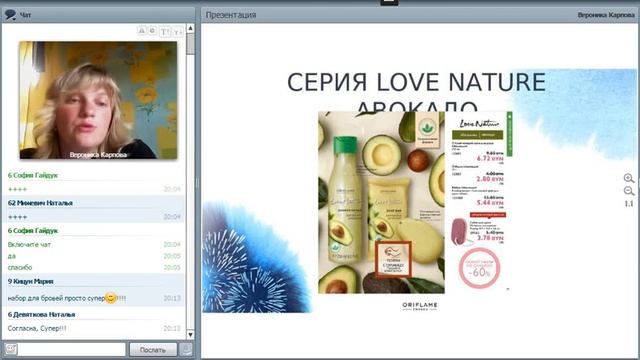The width and height of the screenshot is (640, 360).
Task: Send the message with Послать button
Action: [x=153, y=350]
